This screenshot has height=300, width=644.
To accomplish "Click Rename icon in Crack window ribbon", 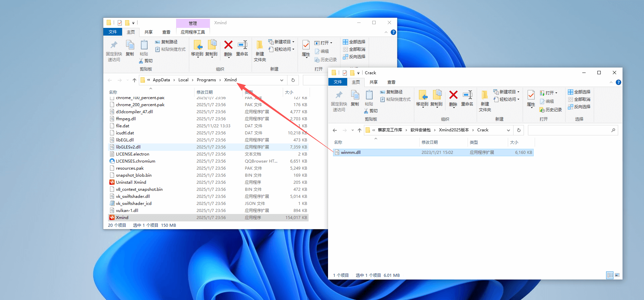I will [467, 95].
